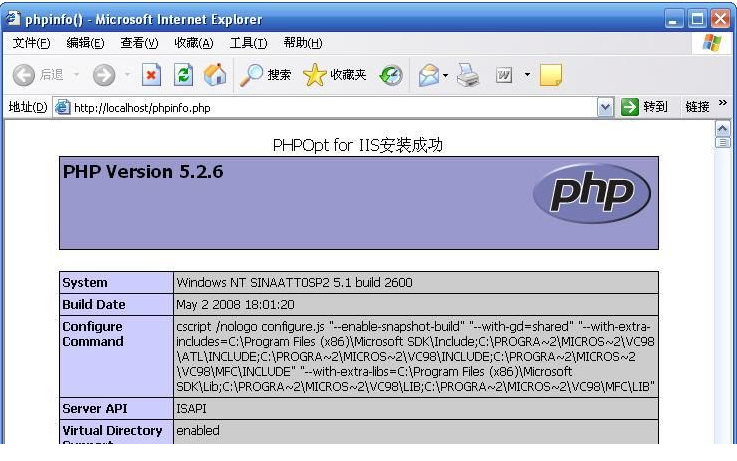The height and width of the screenshot is (461, 737).
Task: Click the 'Configure Command' row label
Action: click(93, 334)
